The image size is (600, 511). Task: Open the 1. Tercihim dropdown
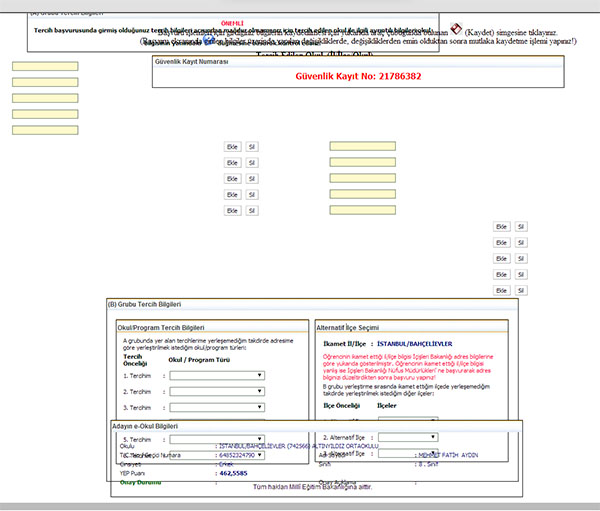pos(217,375)
